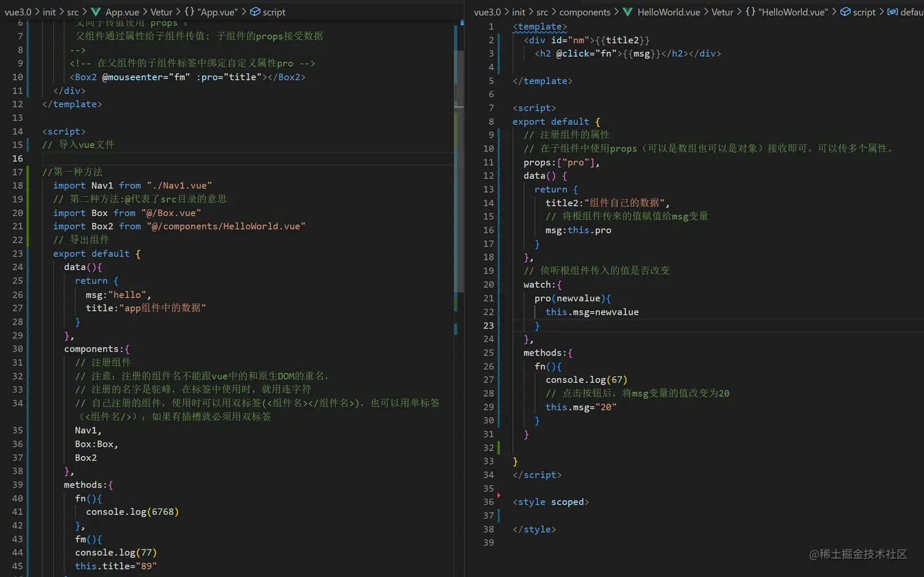Click the cube symbol icon in HelloWorld.vue breadcrumb
Image resolution: width=924 pixels, height=577 pixels.
click(845, 12)
